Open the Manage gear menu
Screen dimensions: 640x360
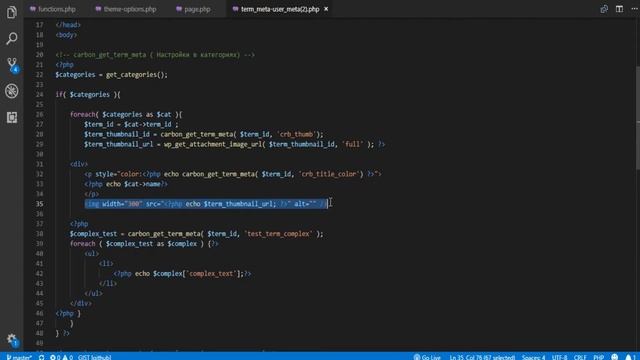point(12,339)
